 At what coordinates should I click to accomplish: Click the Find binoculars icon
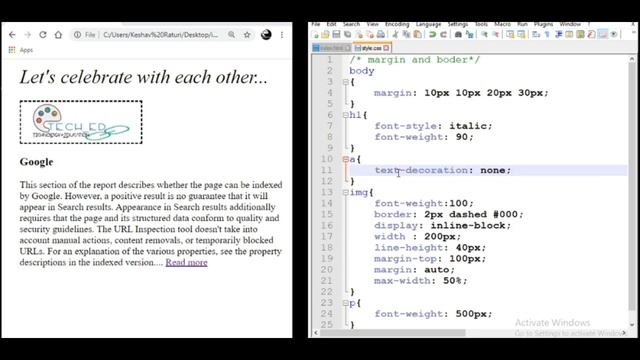coord(458,35)
